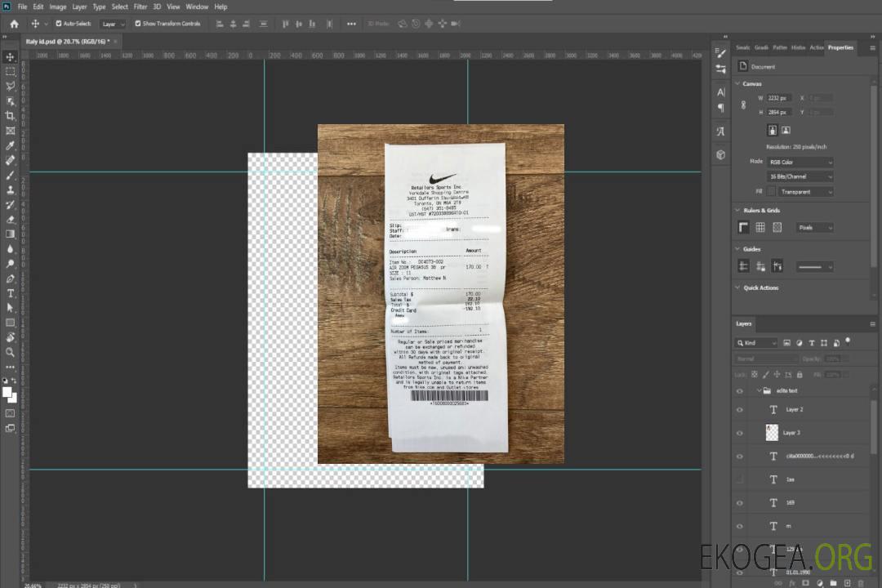Hide the 'm' text layer
Viewport: 882px width, 588px height.
tap(740, 526)
